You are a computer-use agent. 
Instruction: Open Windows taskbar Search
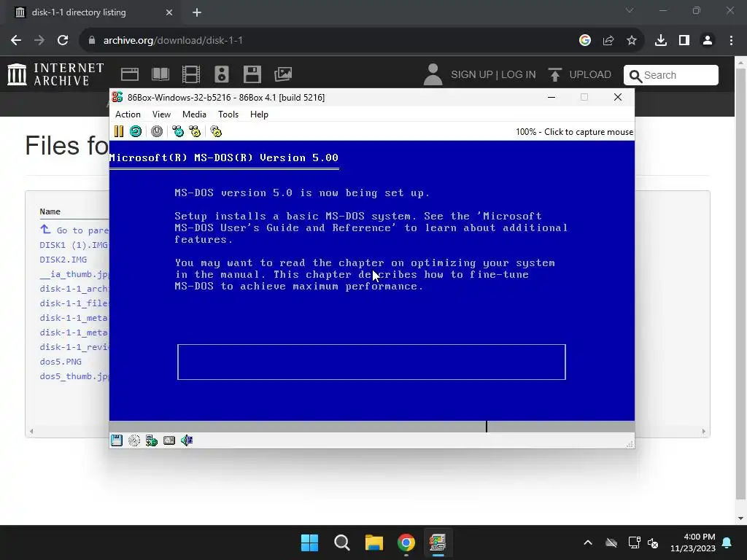tap(342, 542)
